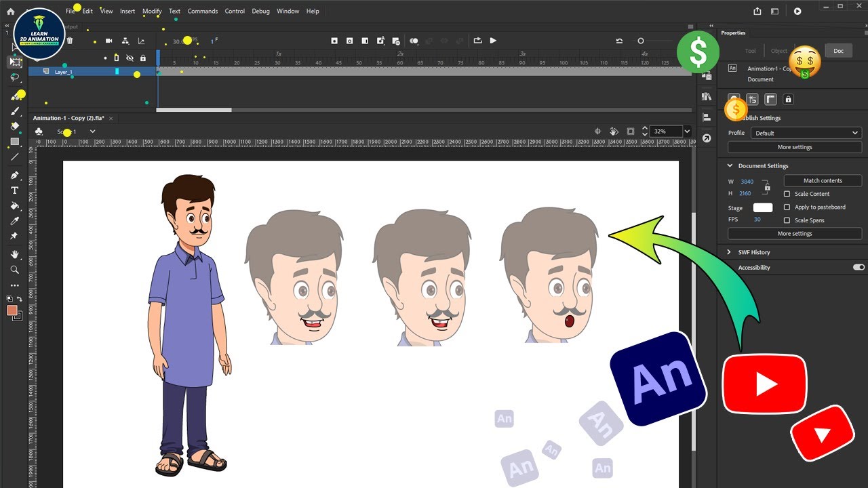The image size is (868, 488).
Task: Open the quick share and publish icon
Action: pyautogui.click(x=757, y=12)
